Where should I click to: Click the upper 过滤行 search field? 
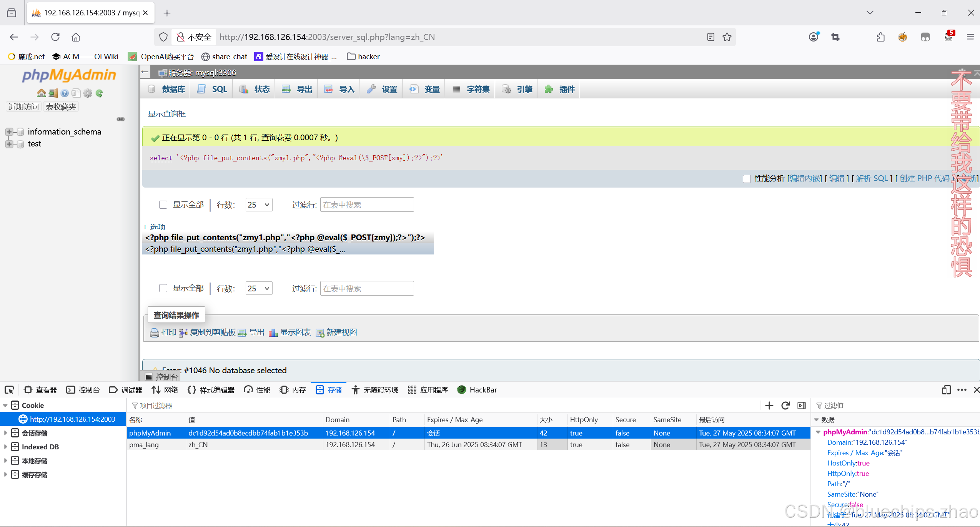367,204
